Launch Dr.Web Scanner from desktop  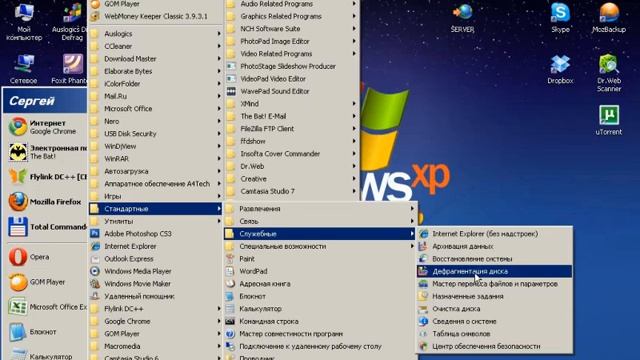[609, 73]
